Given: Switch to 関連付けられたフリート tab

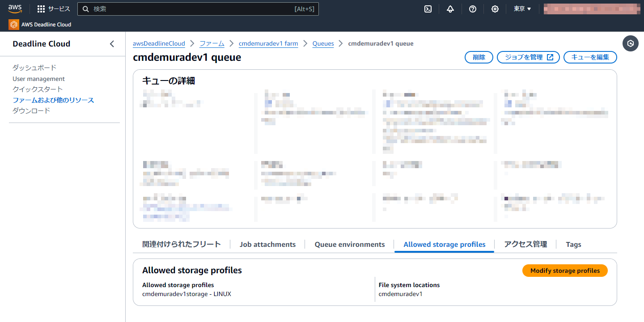Looking at the screenshot, I should point(182,244).
